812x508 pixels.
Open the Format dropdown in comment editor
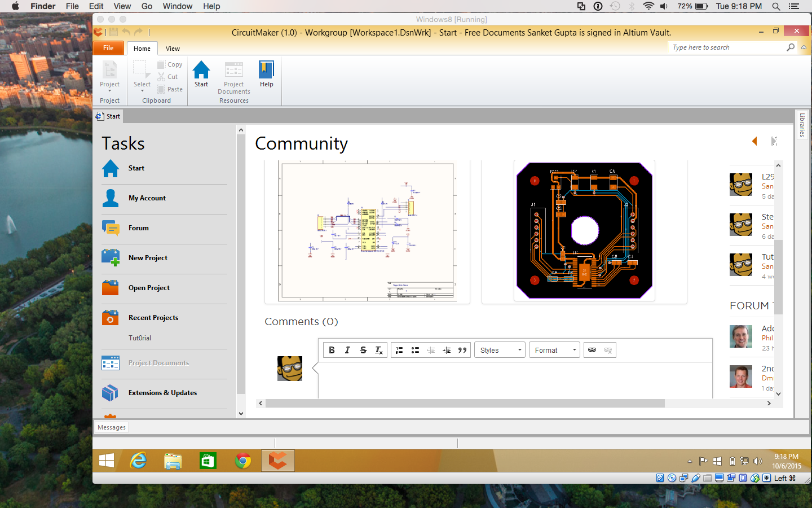click(554, 350)
